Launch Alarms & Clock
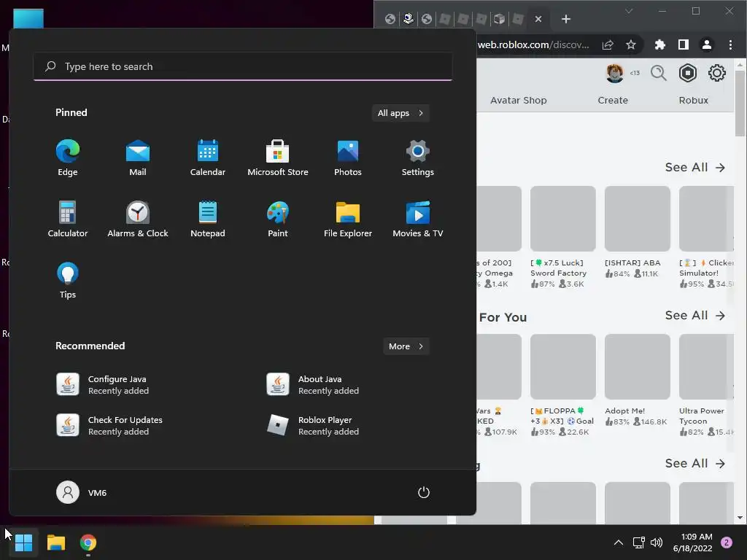 click(138, 219)
